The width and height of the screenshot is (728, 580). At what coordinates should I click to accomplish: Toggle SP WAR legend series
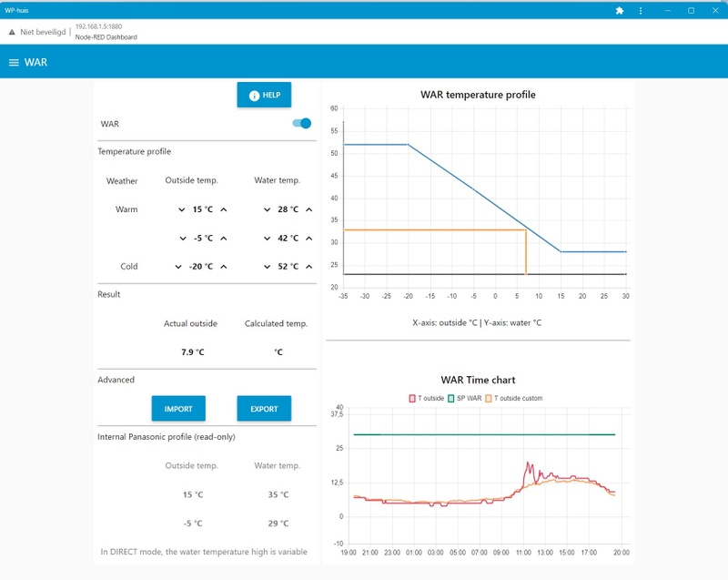point(464,399)
